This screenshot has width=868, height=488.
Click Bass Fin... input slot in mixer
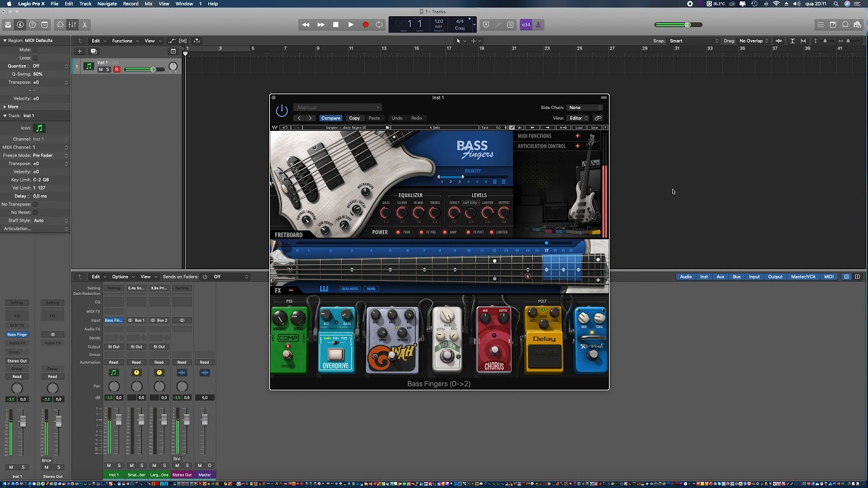[x=113, y=320]
